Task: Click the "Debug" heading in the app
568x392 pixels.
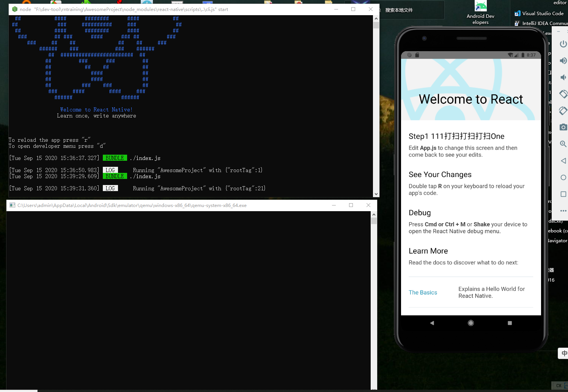Action: tap(420, 213)
